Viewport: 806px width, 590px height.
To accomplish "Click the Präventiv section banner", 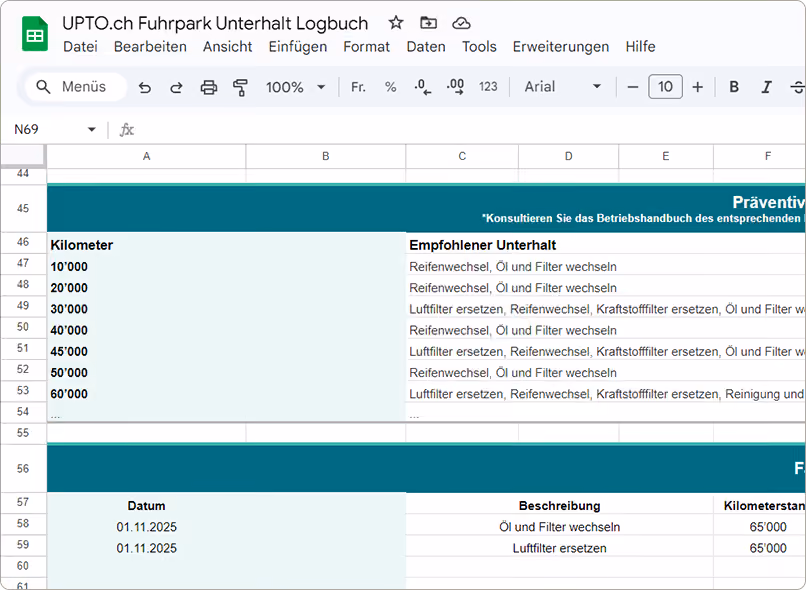I will (427, 208).
